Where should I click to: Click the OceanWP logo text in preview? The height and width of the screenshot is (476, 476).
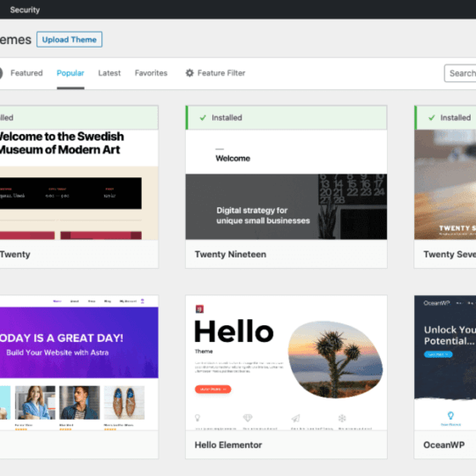(x=436, y=303)
